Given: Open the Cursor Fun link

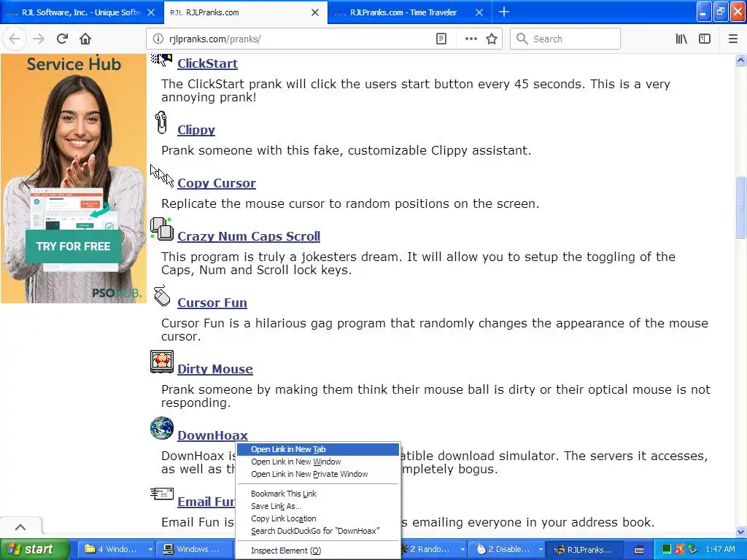Looking at the screenshot, I should click(212, 303).
